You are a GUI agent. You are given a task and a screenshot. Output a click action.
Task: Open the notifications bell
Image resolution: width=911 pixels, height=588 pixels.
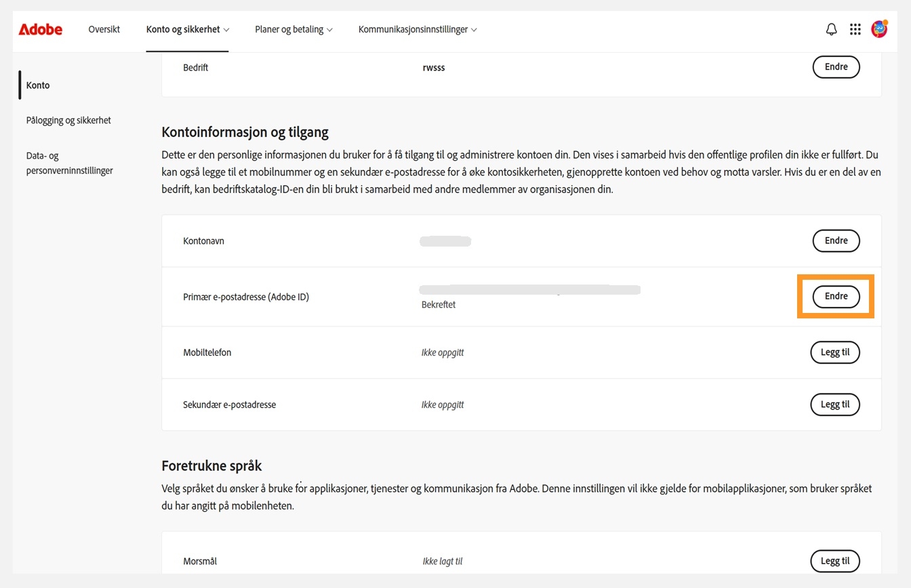[x=831, y=29]
